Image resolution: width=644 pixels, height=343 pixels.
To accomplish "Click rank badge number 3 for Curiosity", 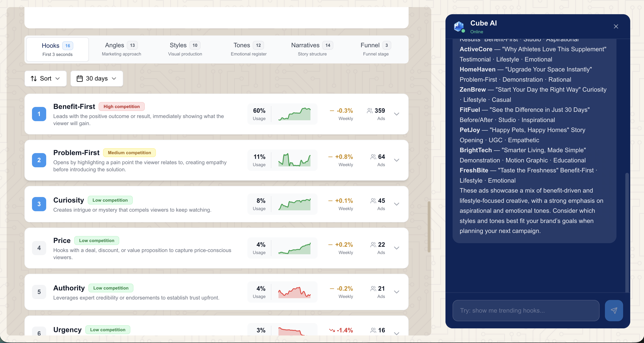I will tap(39, 204).
